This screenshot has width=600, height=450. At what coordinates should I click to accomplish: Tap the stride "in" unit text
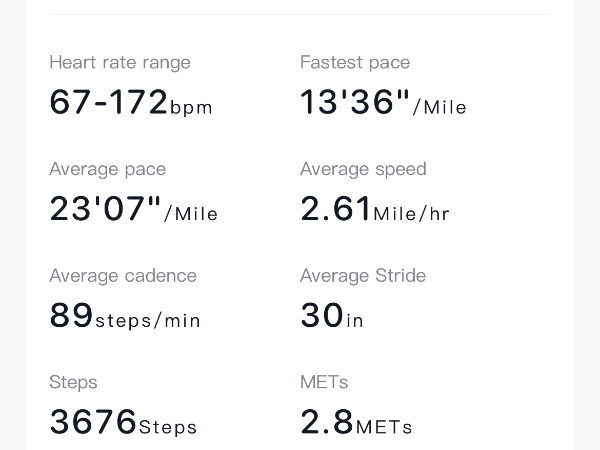pyautogui.click(x=355, y=321)
